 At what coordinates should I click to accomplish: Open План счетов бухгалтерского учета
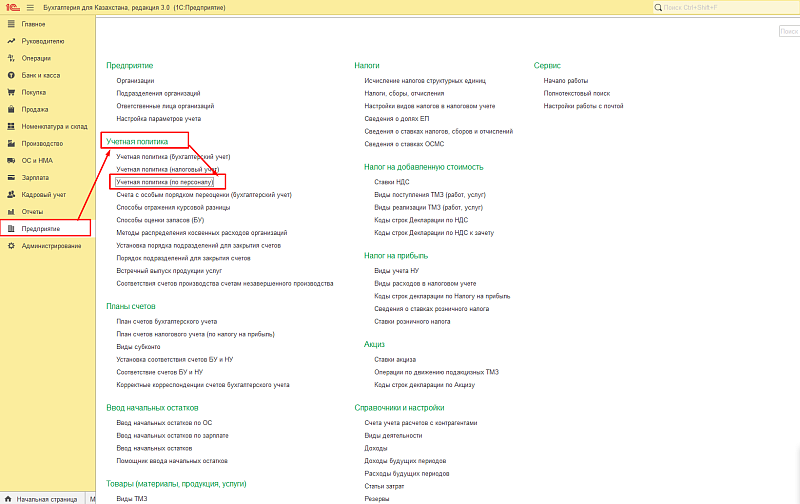[x=167, y=321]
